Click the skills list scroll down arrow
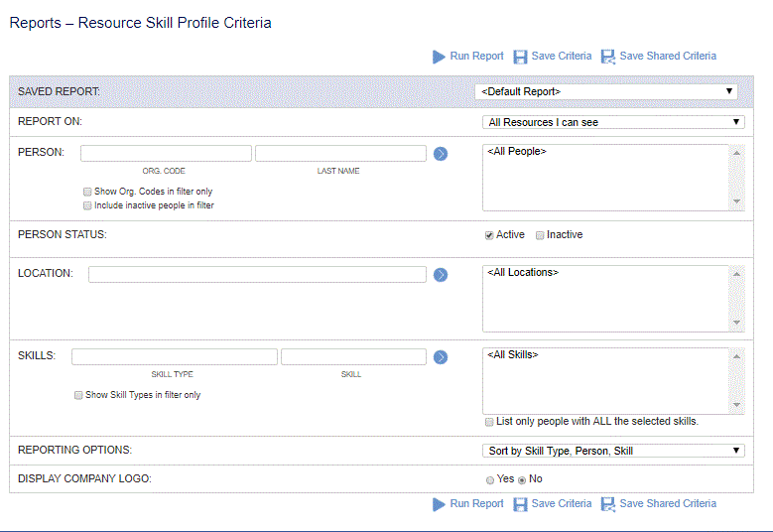The width and height of the screenshot is (773, 532). pos(736,405)
